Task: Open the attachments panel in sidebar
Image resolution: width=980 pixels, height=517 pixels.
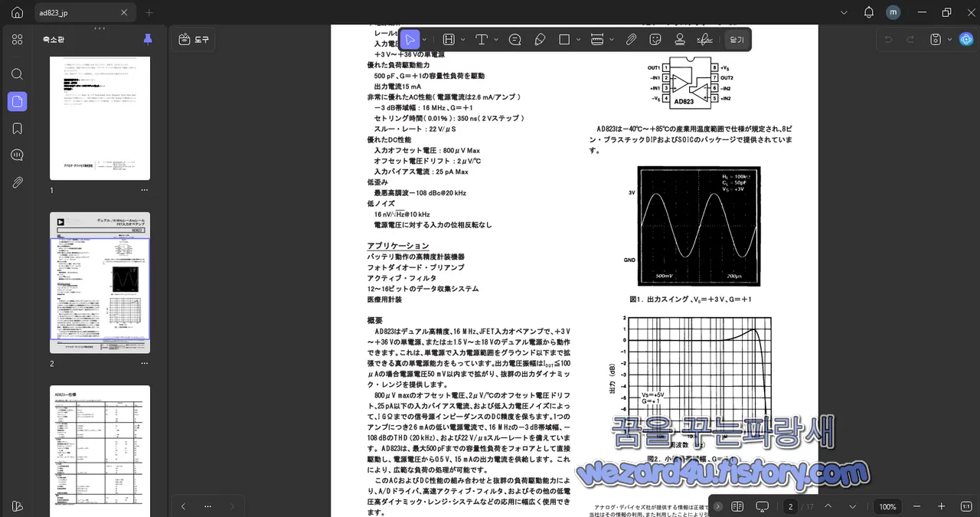Action: [17, 182]
